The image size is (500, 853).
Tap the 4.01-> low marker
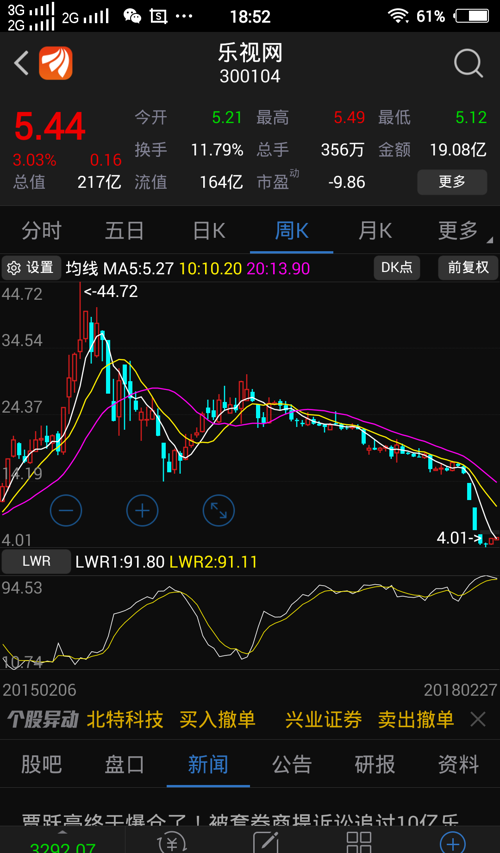(460, 538)
